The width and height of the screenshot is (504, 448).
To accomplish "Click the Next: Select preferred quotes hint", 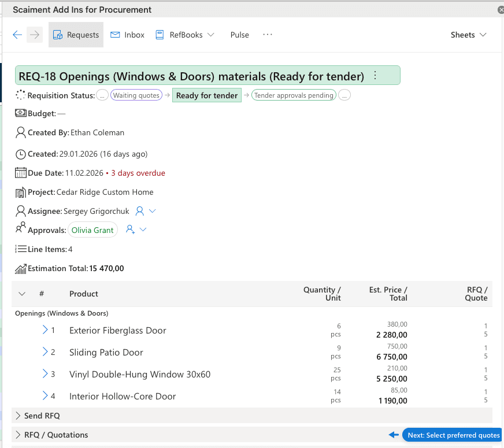I will tap(453, 435).
